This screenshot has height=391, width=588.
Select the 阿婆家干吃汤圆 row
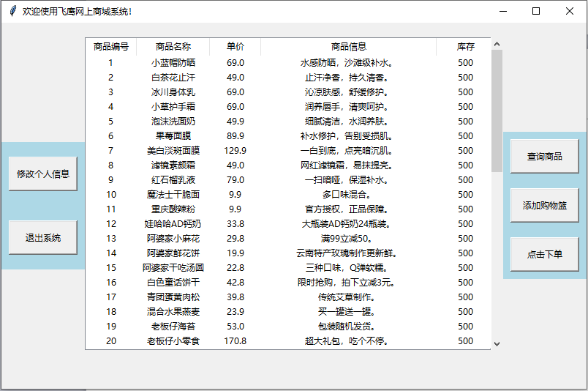tap(288, 268)
